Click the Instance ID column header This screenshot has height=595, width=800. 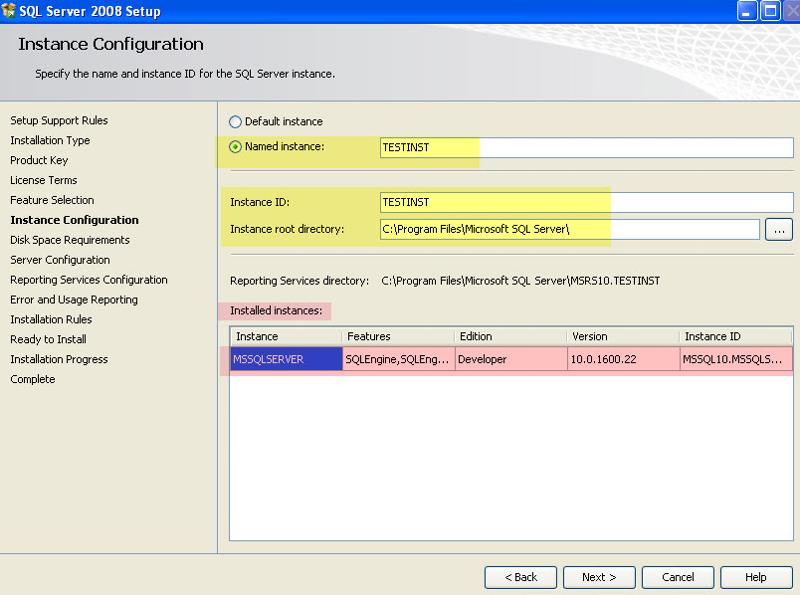[736, 337]
